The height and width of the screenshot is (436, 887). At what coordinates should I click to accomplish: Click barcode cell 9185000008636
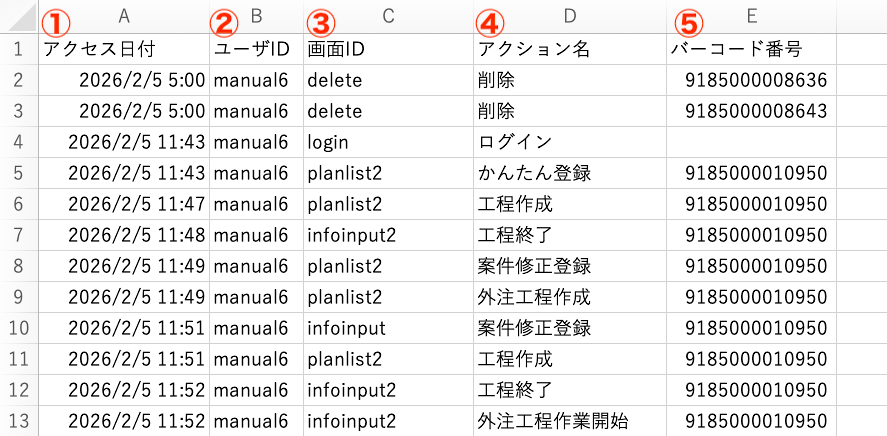coord(756,80)
